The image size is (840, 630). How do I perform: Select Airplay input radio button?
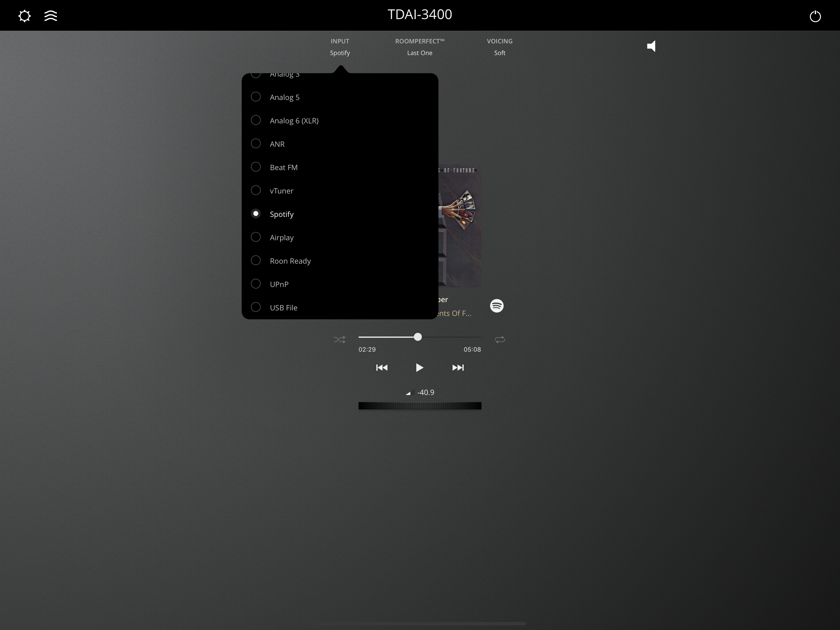pyautogui.click(x=256, y=237)
